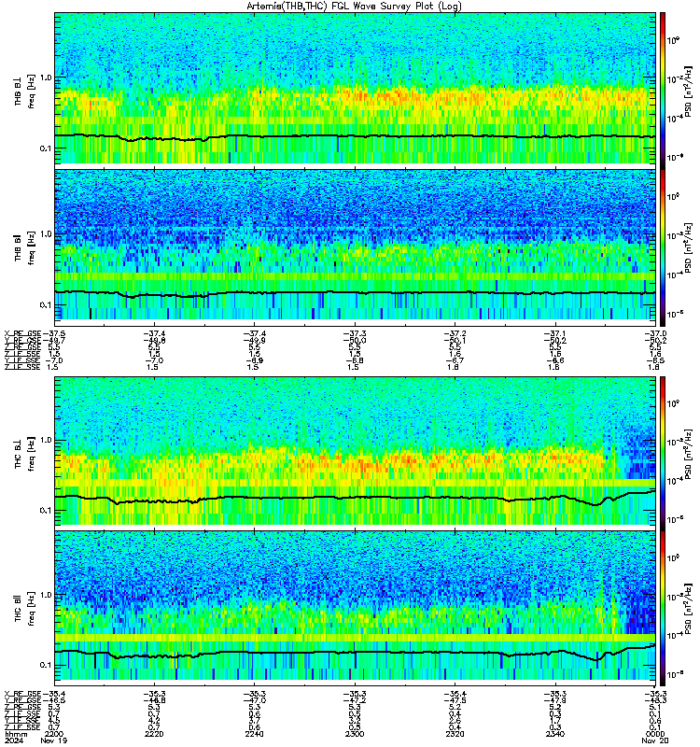Click the '2220' time tick label

154,734
